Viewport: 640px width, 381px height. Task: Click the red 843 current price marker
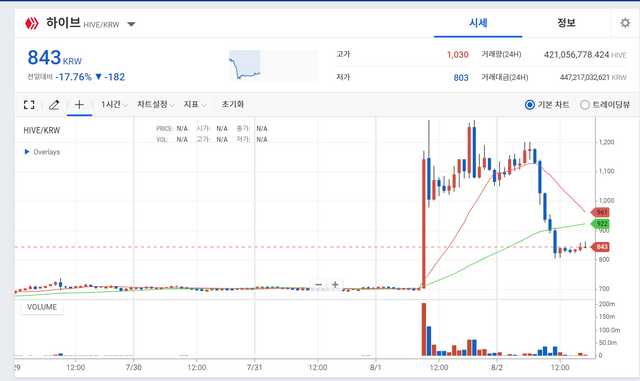600,247
